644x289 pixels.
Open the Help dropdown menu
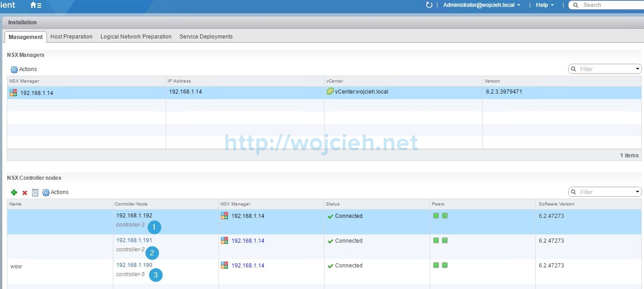pyautogui.click(x=545, y=5)
